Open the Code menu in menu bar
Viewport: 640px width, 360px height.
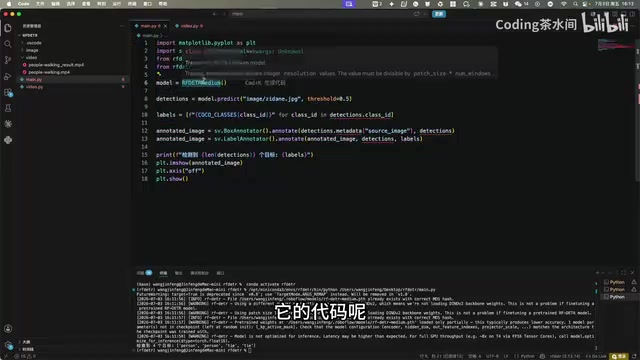coord(23,4)
